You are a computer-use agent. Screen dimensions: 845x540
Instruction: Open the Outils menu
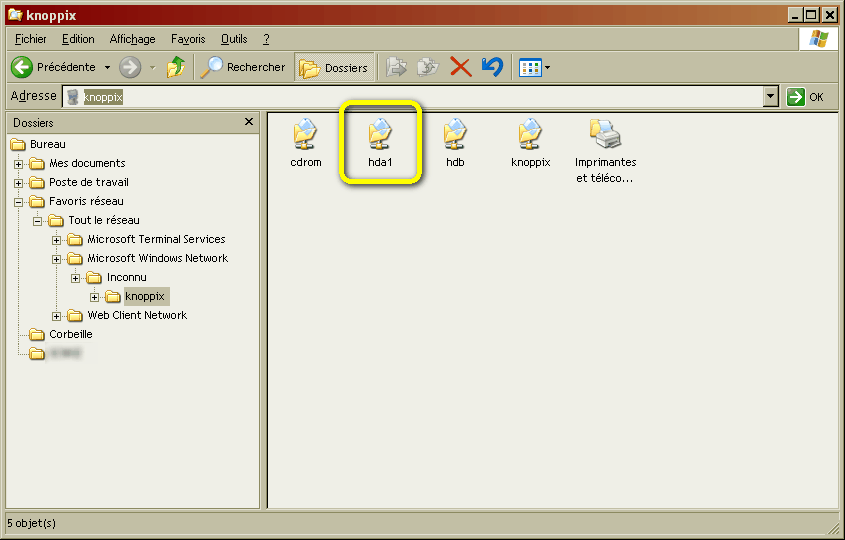click(x=234, y=39)
